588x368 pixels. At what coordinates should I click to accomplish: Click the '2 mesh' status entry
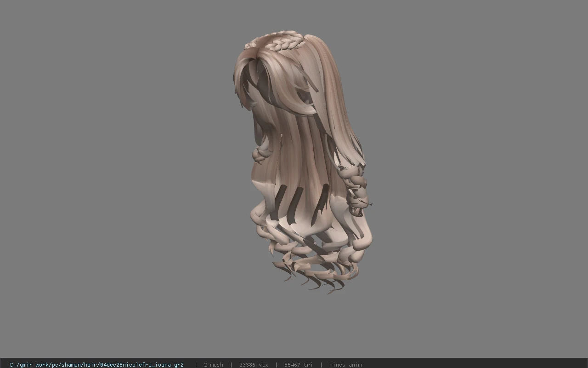coord(214,365)
